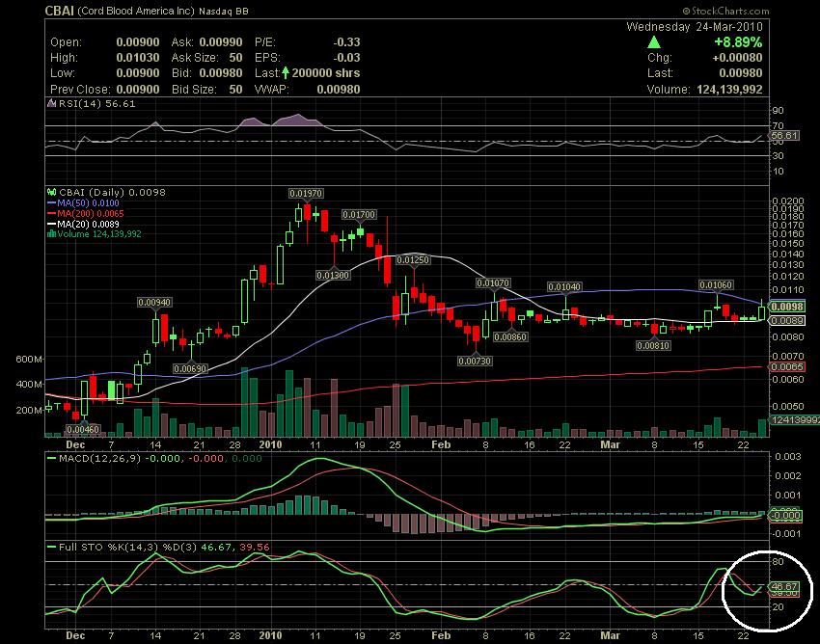The height and width of the screenshot is (644, 820).
Task: Click the High value 0.01030
Action: [138, 58]
